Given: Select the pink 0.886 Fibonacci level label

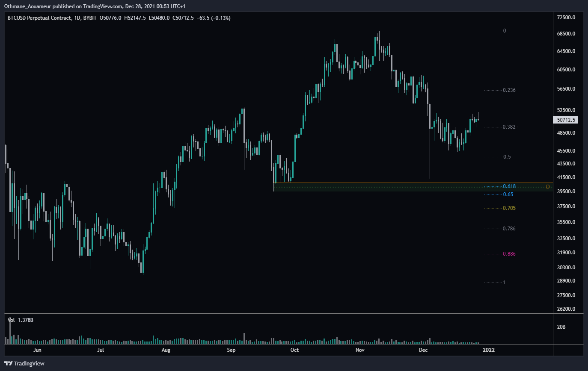Looking at the screenshot, I should (509, 254).
